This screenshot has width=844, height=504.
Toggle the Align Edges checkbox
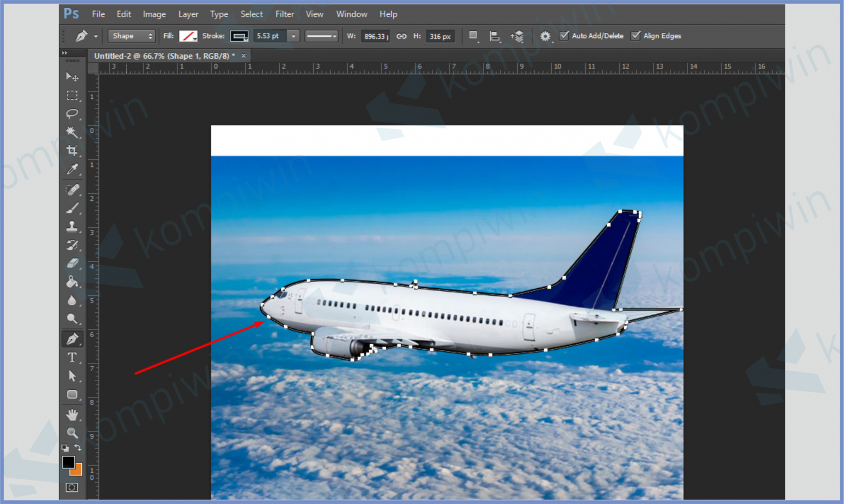click(636, 36)
